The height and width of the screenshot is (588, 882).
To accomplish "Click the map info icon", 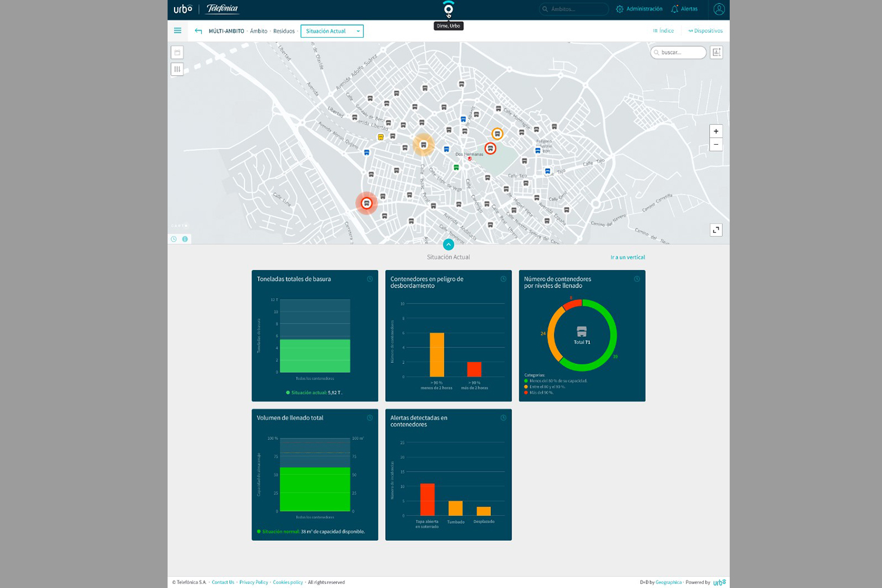I will 185,239.
